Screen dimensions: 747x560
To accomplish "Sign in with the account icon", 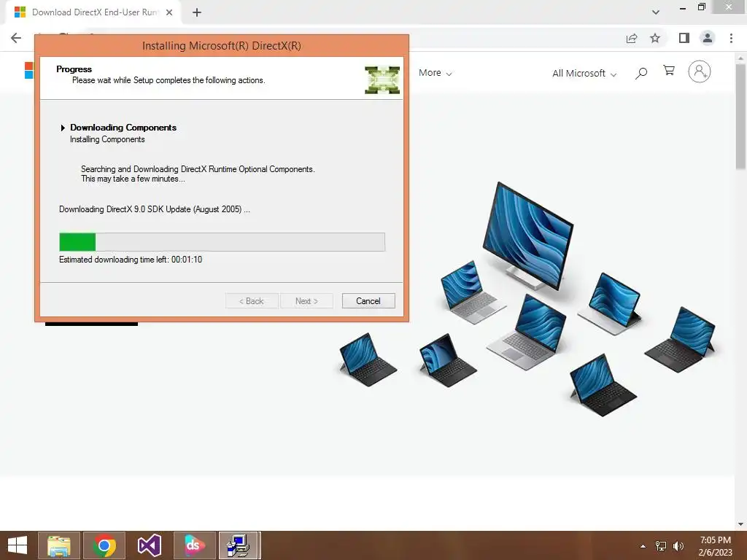I will (700, 71).
